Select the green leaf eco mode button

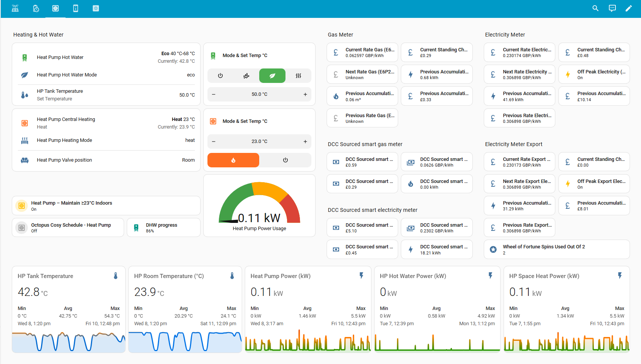pos(272,76)
